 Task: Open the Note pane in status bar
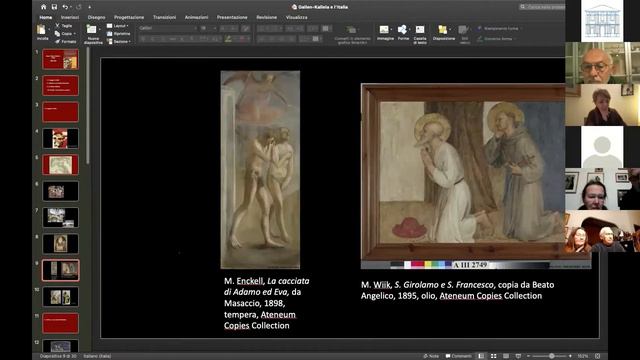[x=431, y=356]
